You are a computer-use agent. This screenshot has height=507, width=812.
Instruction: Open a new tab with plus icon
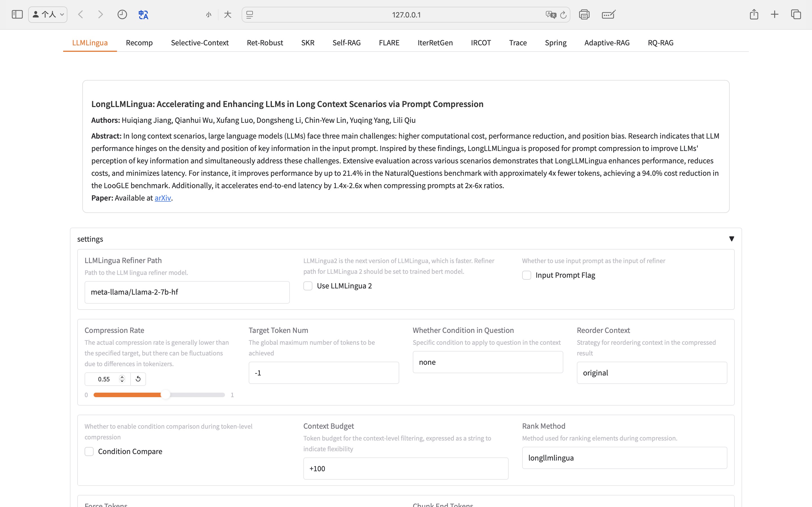pos(775,14)
